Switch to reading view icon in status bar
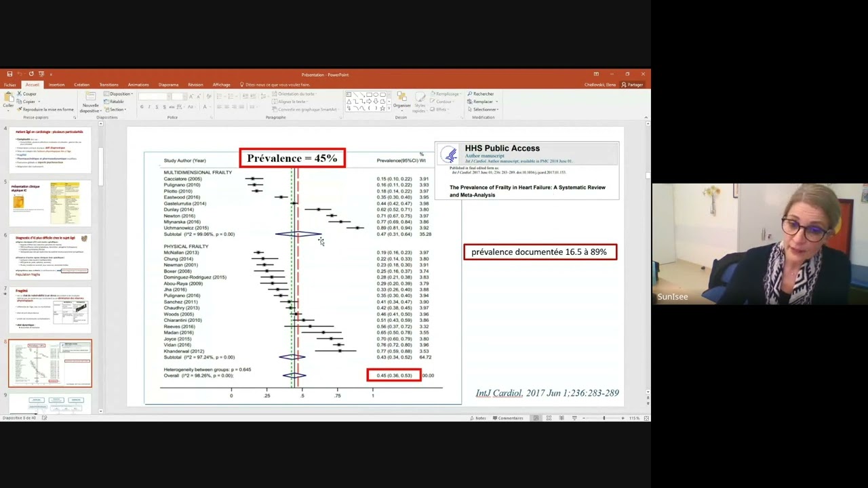This screenshot has height=488, width=868. pos(561,418)
